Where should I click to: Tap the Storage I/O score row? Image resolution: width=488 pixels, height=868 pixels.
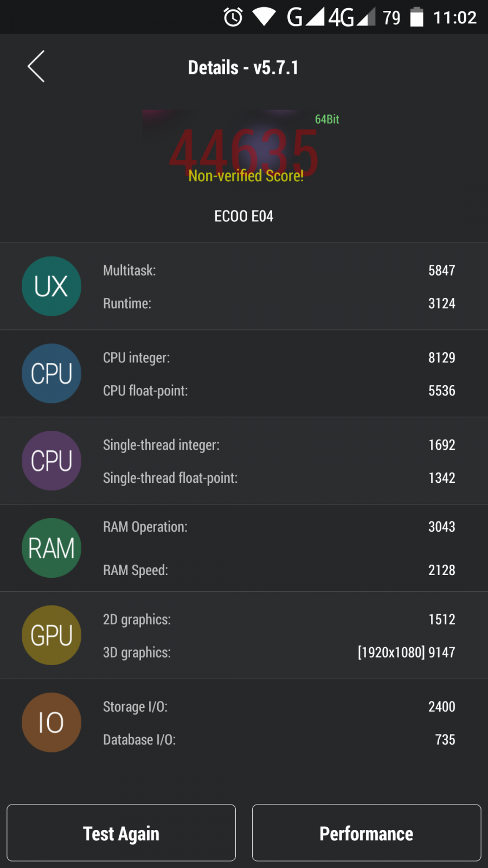point(279,706)
